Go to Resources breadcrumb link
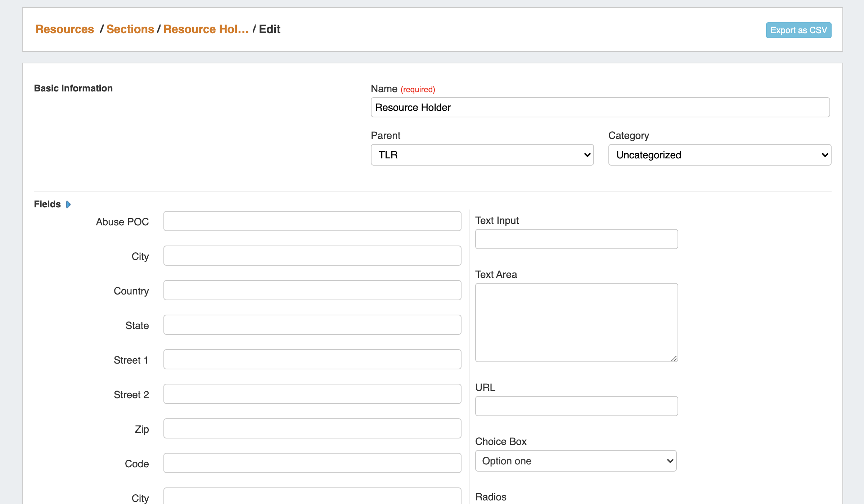Screen dimensions: 864x504 pos(64,29)
